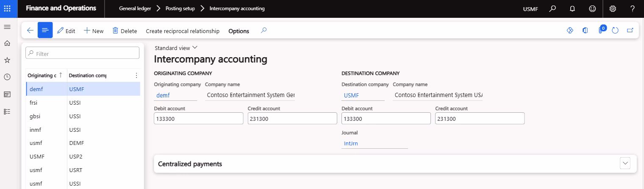The height and width of the screenshot is (189, 644).
Task: Click USMF company selector in header
Action: 530,9
